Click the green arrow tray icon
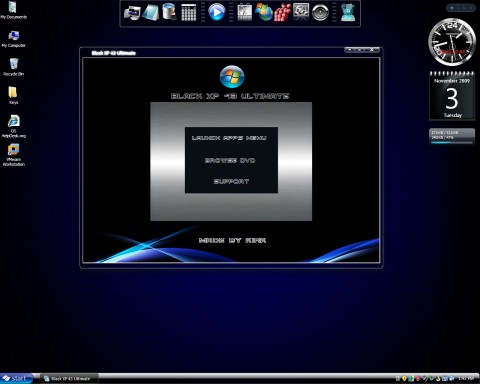 [431, 379]
